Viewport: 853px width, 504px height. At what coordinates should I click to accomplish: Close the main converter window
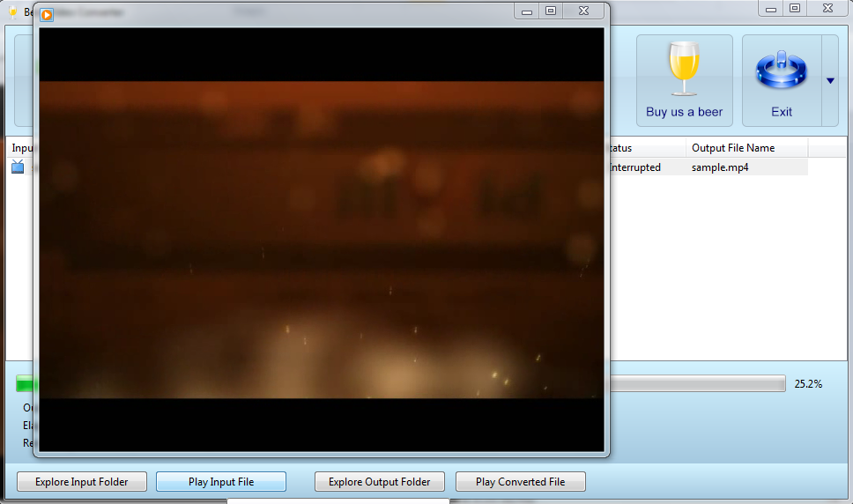[828, 8]
